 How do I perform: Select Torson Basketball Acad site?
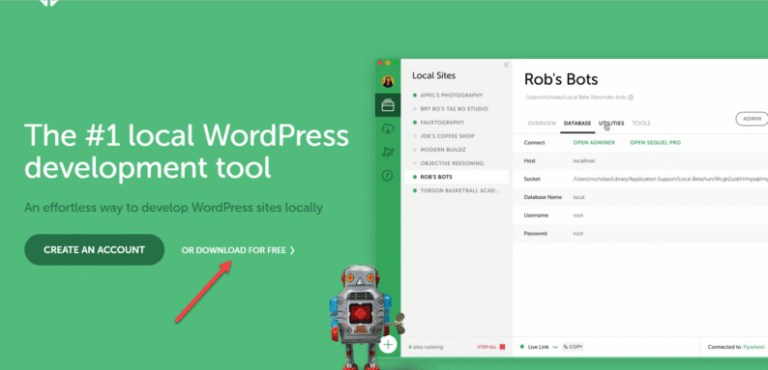(460, 191)
